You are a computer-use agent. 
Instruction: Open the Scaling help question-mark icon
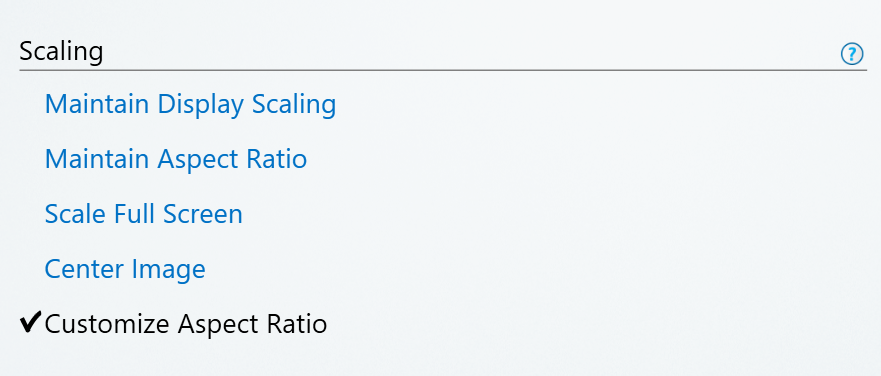852,54
